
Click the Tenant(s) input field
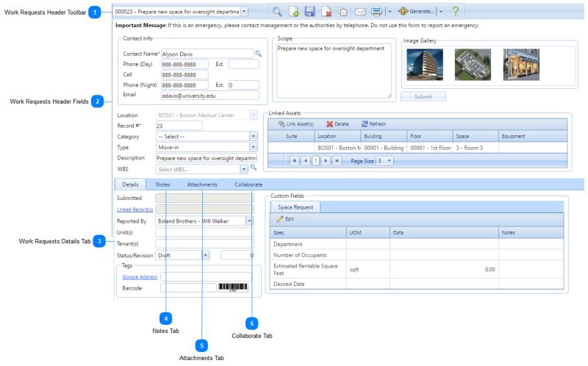[x=204, y=243]
